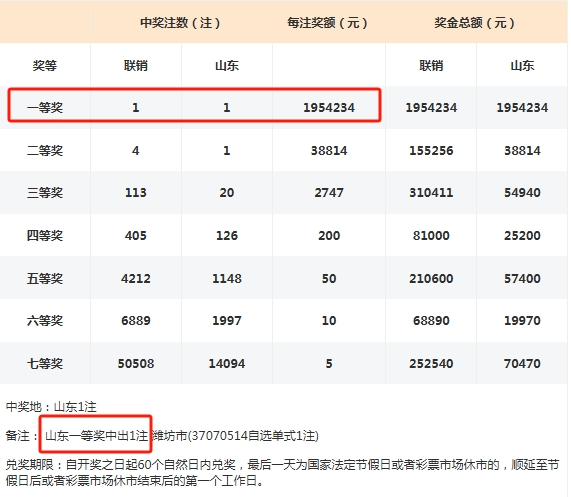The image size is (571, 497).
Task: Click the value 81000
Action: coord(431,236)
